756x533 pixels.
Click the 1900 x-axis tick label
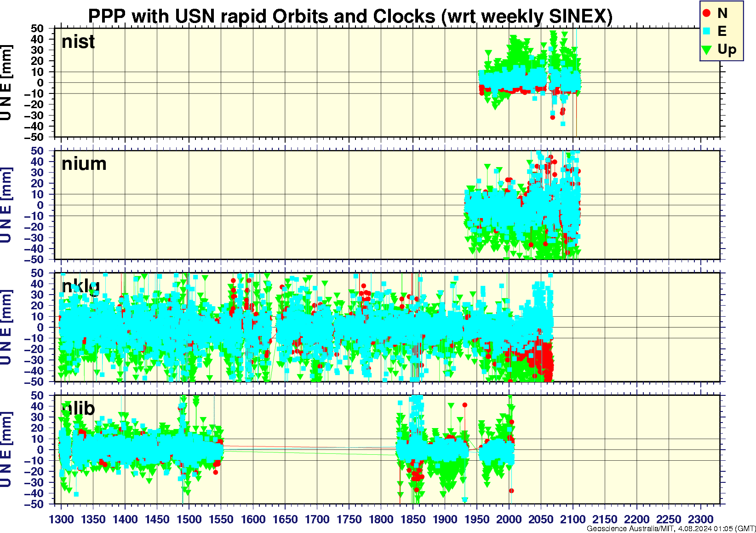tap(445, 519)
